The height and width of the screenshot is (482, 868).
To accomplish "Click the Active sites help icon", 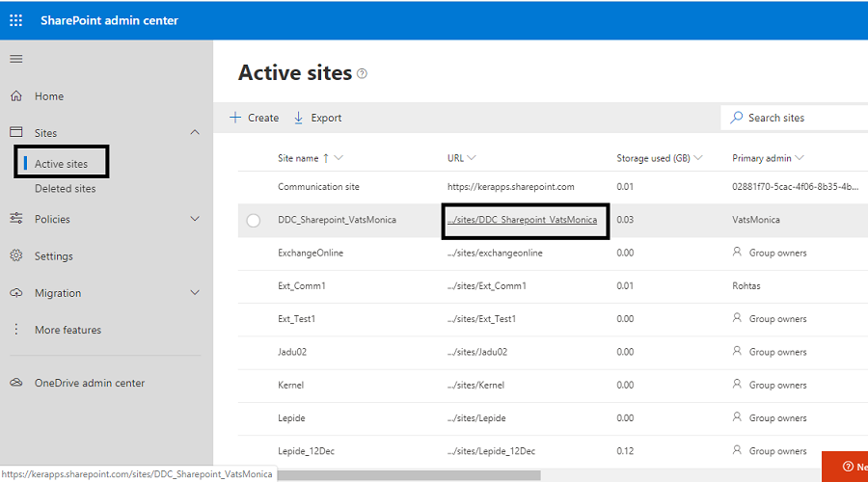I will 362,73.
